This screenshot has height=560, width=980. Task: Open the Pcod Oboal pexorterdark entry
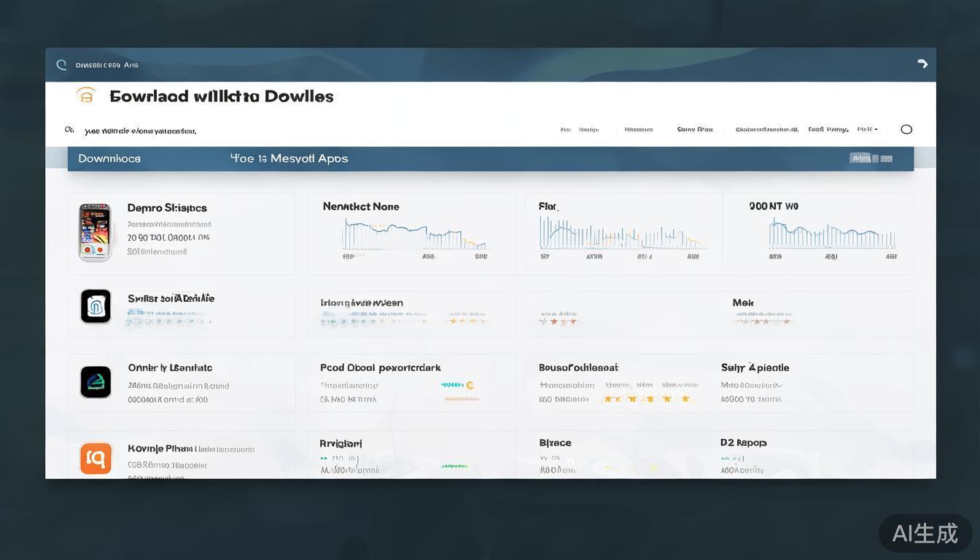[380, 368]
